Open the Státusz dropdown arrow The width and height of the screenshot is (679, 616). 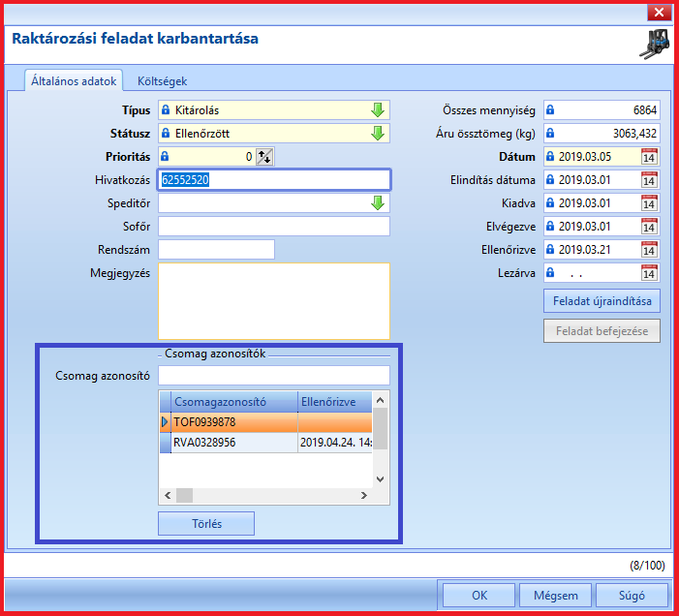378,134
